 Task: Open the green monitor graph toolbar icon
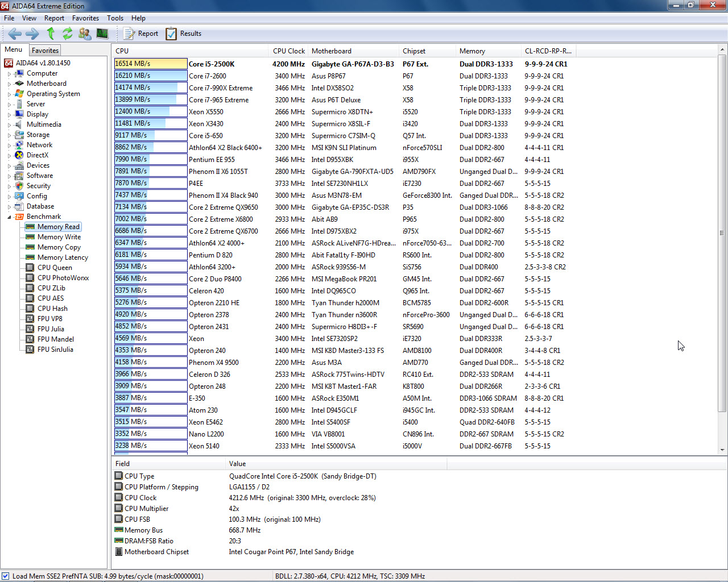click(x=102, y=34)
